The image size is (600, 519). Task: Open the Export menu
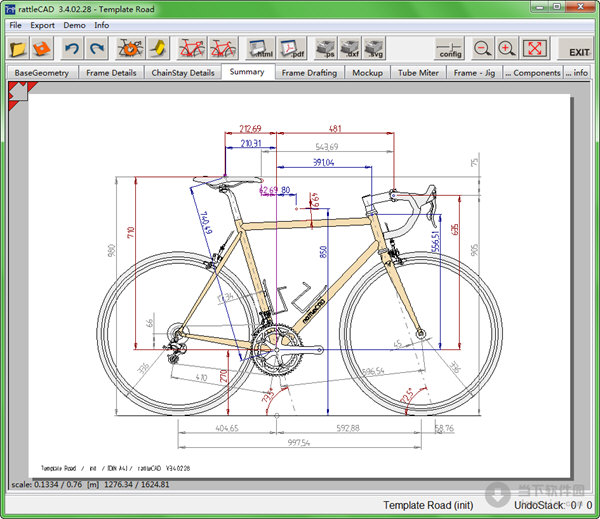coord(42,25)
